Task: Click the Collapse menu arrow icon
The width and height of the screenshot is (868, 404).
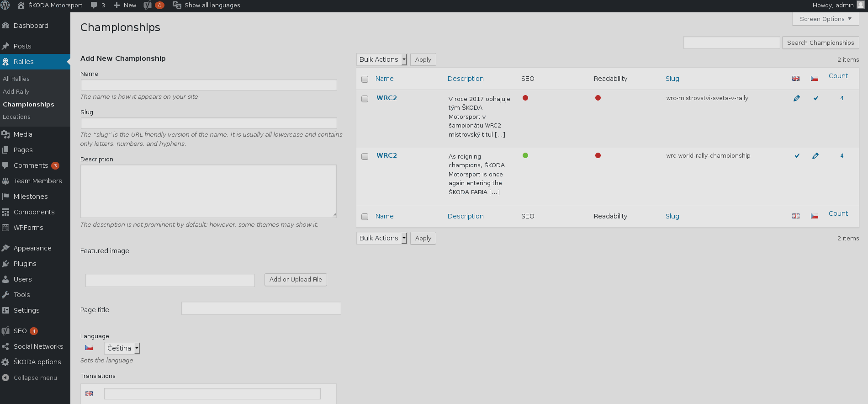Action: tap(5, 377)
